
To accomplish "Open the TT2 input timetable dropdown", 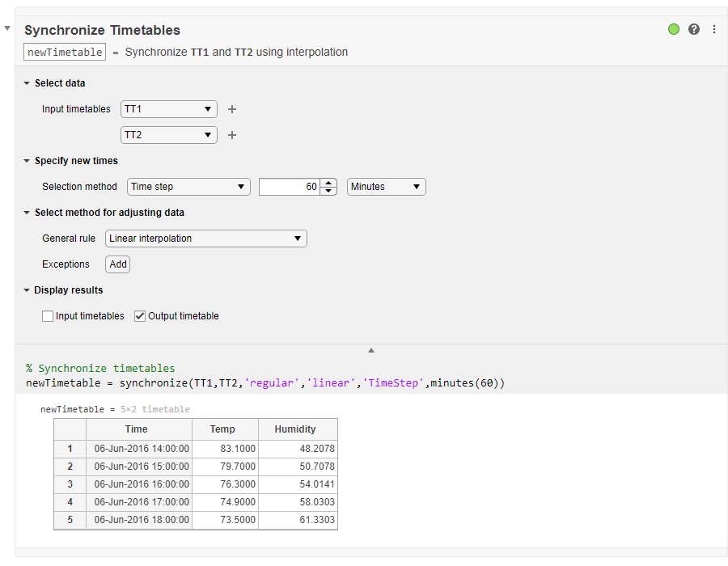I will [x=168, y=135].
